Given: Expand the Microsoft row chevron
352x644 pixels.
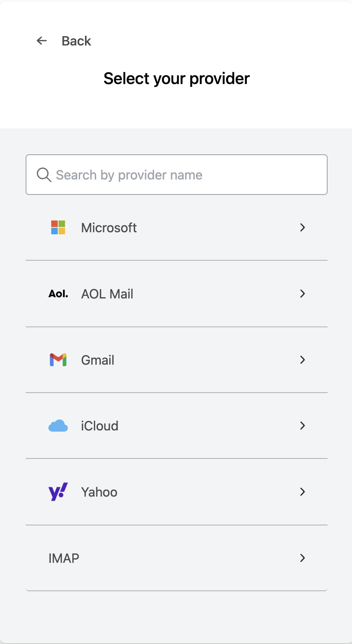Looking at the screenshot, I should tap(302, 227).
